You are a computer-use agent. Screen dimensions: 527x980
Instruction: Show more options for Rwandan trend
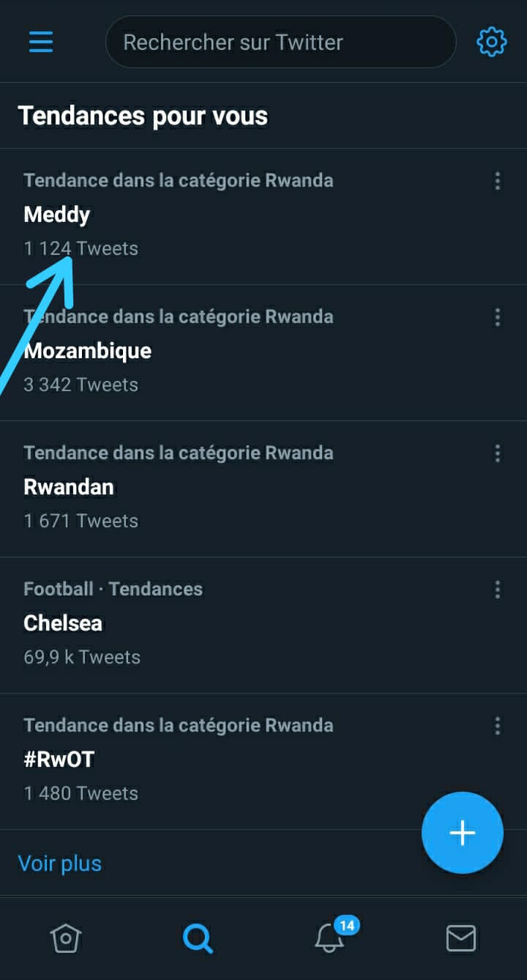(x=498, y=453)
